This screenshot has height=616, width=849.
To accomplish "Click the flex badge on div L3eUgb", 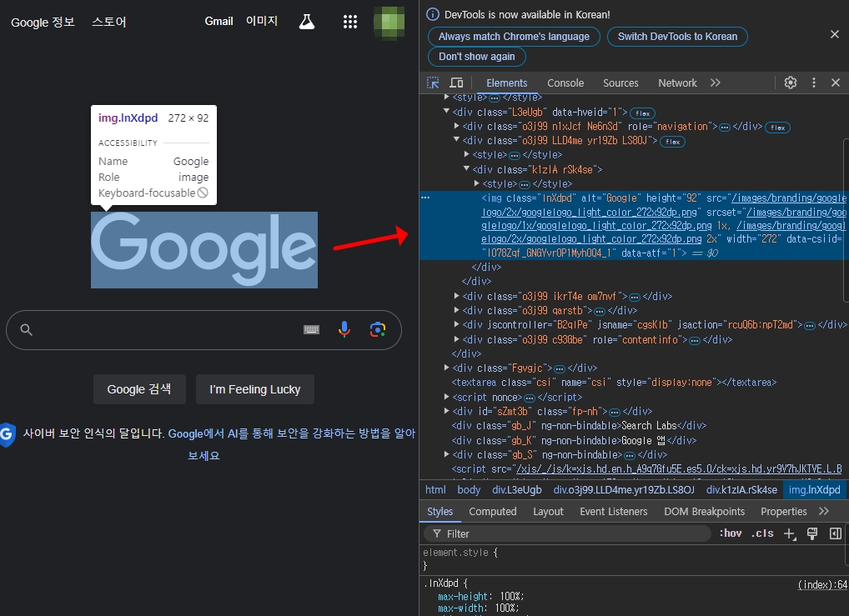I will 643,113.
